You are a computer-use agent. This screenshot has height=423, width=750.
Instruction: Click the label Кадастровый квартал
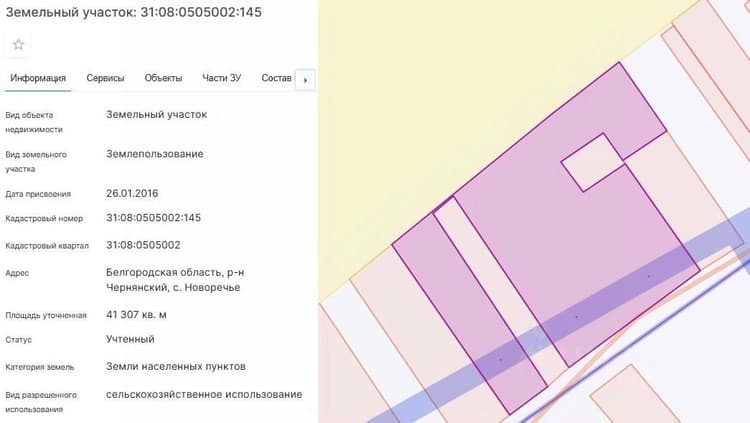pyautogui.click(x=47, y=245)
